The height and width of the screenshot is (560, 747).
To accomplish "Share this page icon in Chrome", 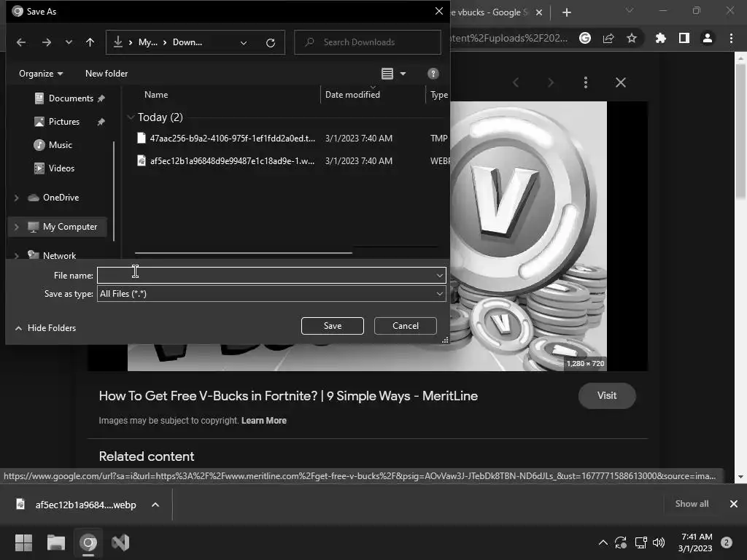I will [608, 38].
